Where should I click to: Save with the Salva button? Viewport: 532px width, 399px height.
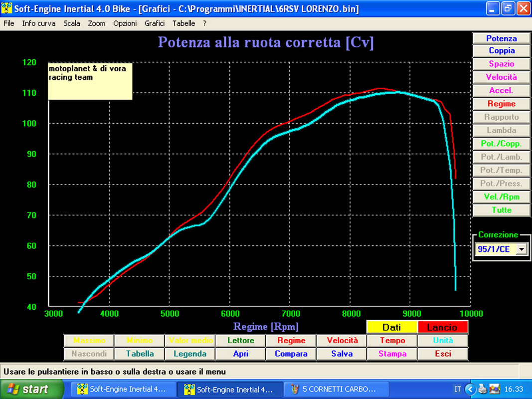[x=342, y=354]
